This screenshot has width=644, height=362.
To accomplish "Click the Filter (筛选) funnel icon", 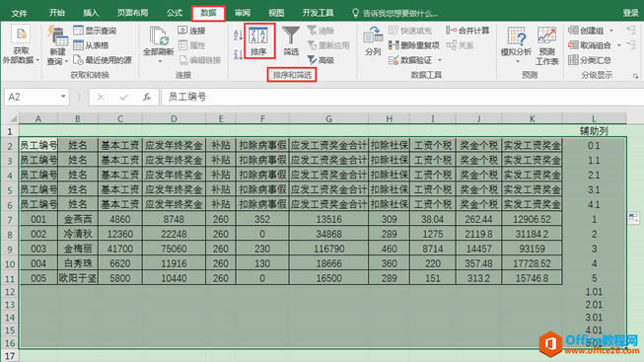I will coord(291,40).
